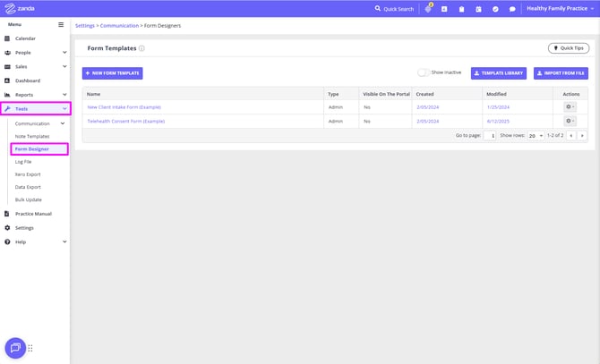Click the Template Library button

[x=499, y=73]
